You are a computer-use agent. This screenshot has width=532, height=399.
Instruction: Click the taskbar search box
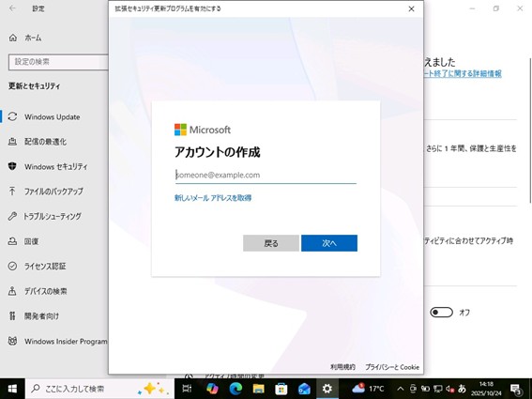coord(99,389)
